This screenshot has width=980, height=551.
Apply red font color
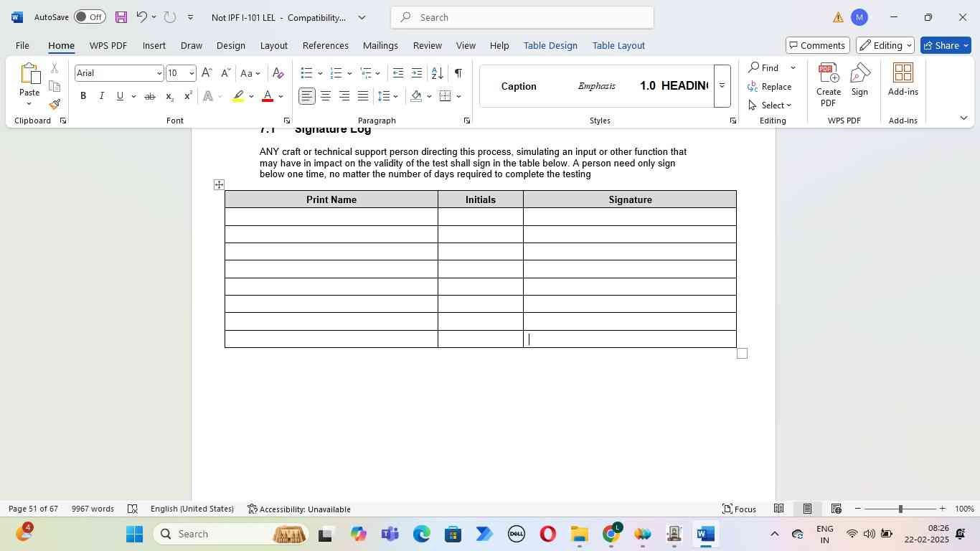pyautogui.click(x=268, y=96)
